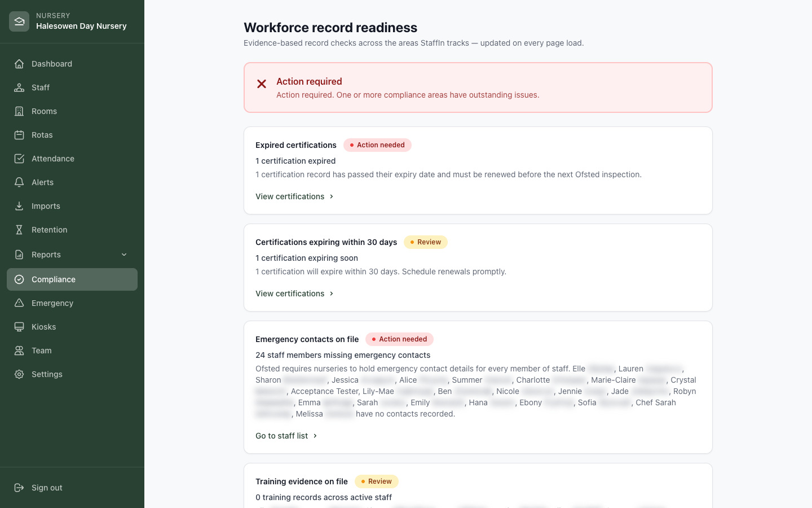Click the Review badge on Certifications expiring
The image size is (812, 508).
426,242
